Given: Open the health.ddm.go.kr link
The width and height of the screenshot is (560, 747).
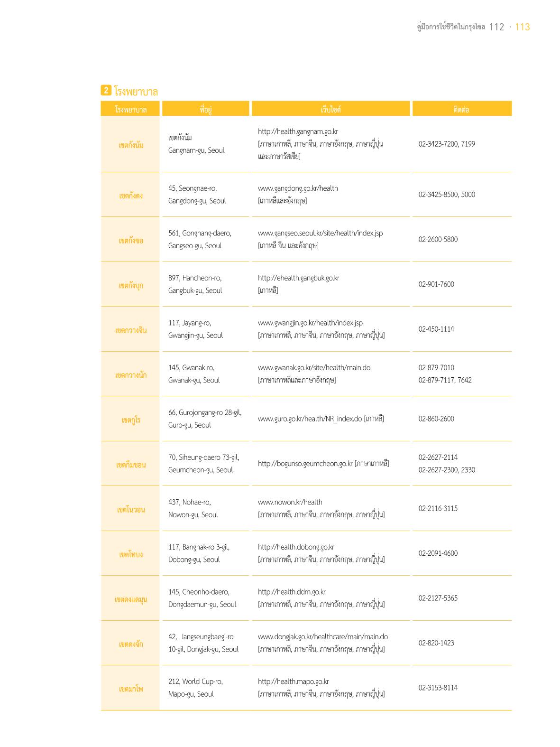Looking at the screenshot, I should (292, 592).
